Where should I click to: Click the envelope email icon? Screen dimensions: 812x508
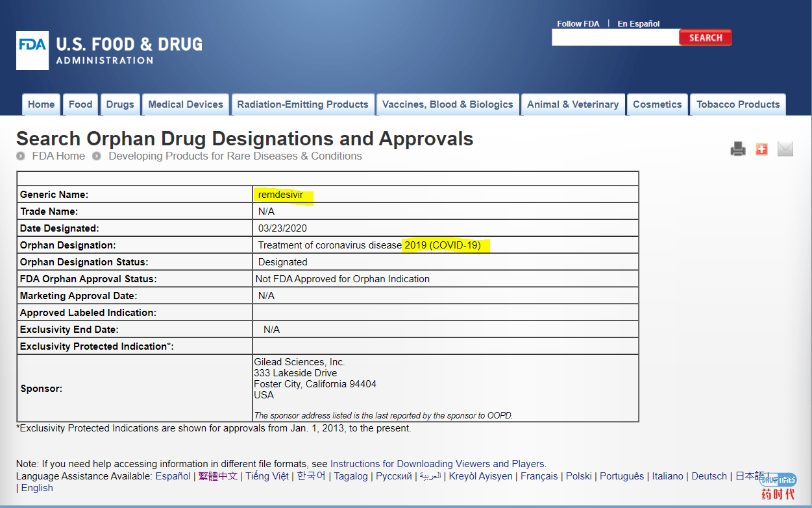(785, 149)
